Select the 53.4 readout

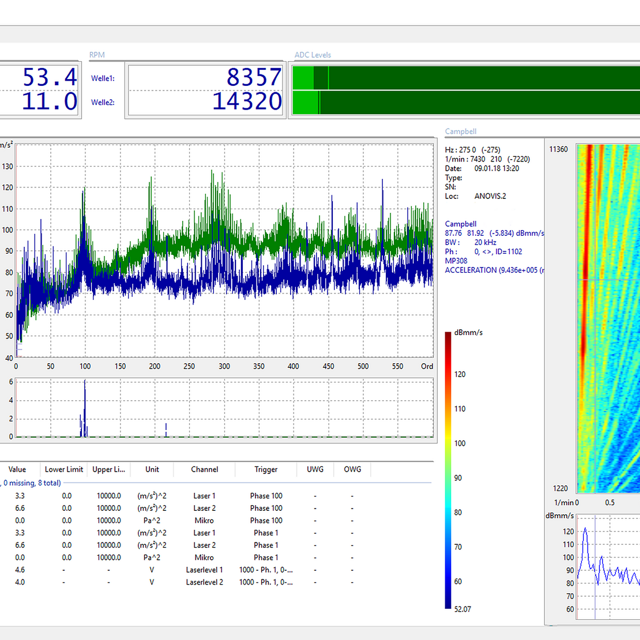point(49,77)
